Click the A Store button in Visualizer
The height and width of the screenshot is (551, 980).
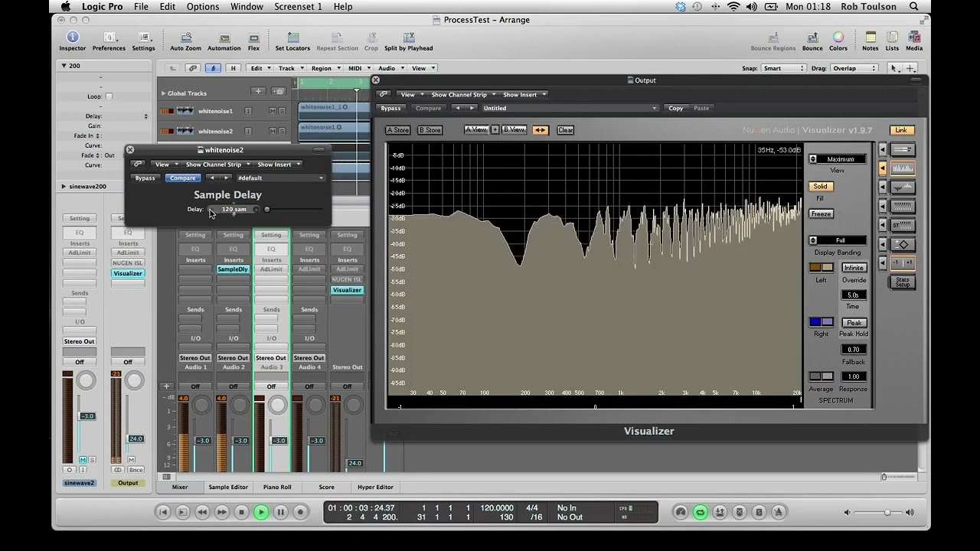point(397,130)
